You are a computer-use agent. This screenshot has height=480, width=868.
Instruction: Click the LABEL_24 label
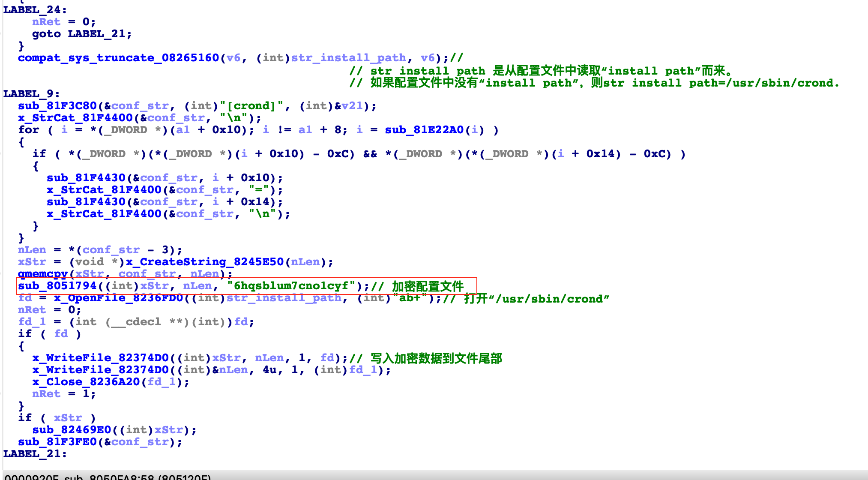pos(34,10)
